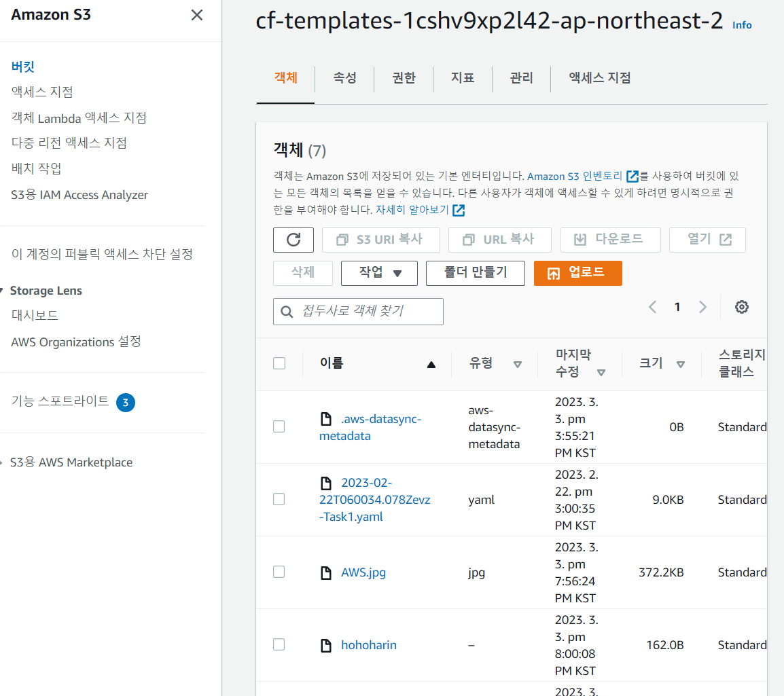The height and width of the screenshot is (696, 784).
Task: Click the 다운로드 button
Action: click(x=611, y=240)
